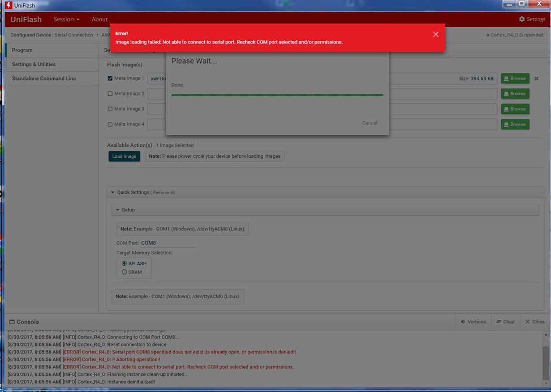Screen dimensions: 551x392
Task: Click the green progress bar in dialog
Action: pyautogui.click(x=277, y=95)
